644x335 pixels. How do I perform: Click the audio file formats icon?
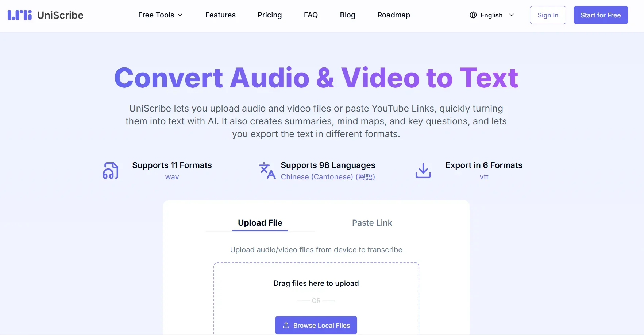coord(111,171)
